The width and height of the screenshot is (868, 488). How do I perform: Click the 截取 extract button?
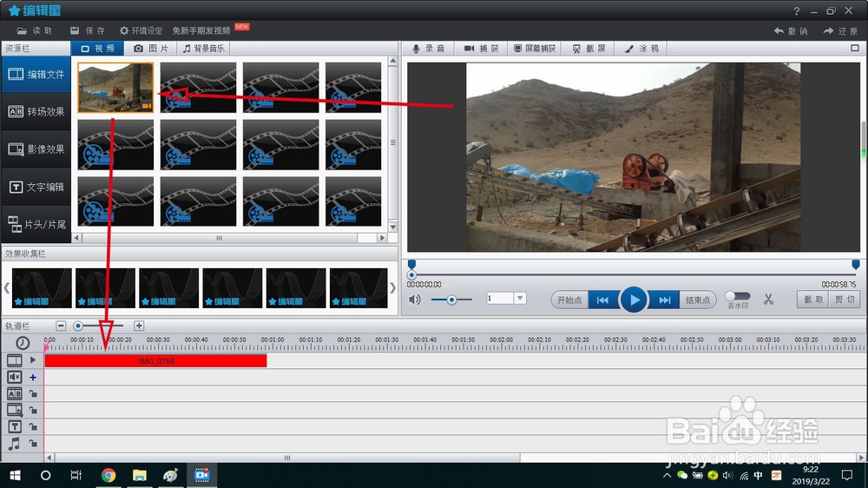pyautogui.click(x=813, y=300)
